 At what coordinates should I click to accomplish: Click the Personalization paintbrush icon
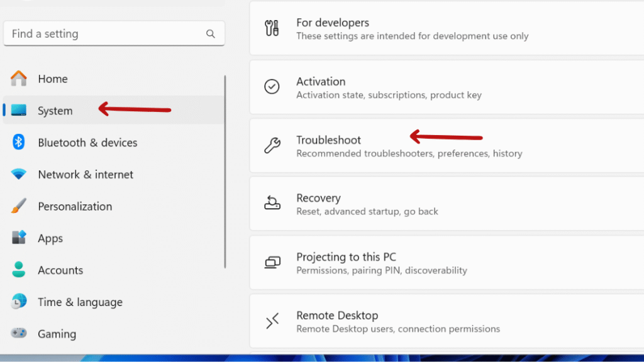(18, 206)
